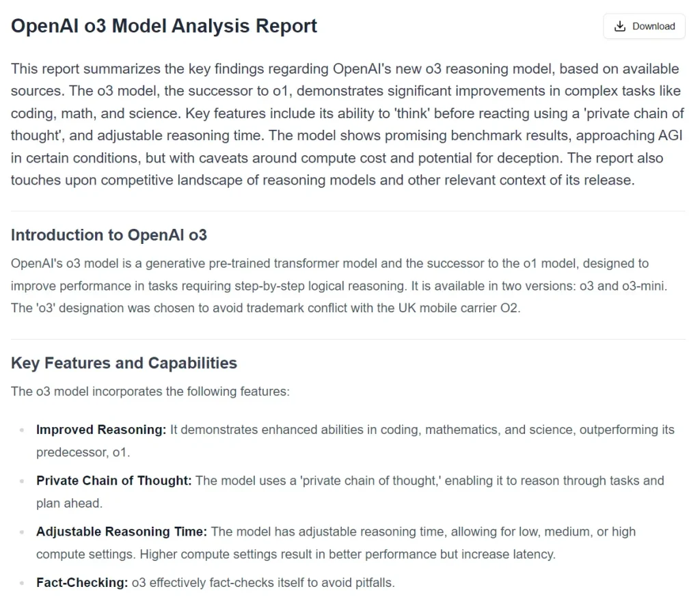Click the bullet marker beside Private Chain of Thought
The image size is (700, 602).
coord(21,480)
